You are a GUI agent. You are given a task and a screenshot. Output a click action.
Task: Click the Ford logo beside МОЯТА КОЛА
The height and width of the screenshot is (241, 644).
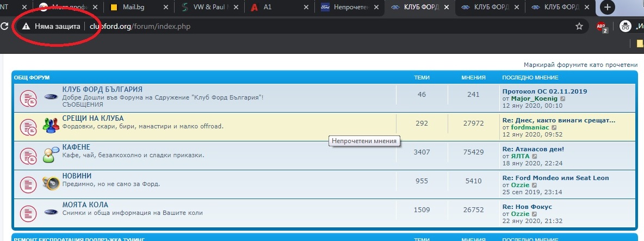[51, 212]
